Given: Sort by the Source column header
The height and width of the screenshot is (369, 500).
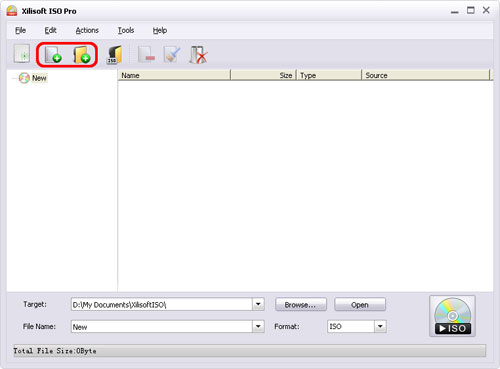Looking at the screenshot, I should pyautogui.click(x=426, y=75).
